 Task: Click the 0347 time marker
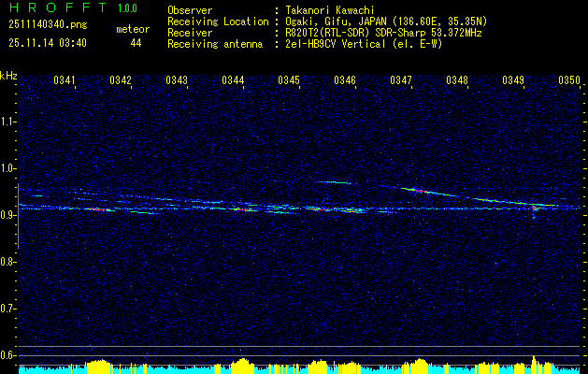pyautogui.click(x=401, y=81)
